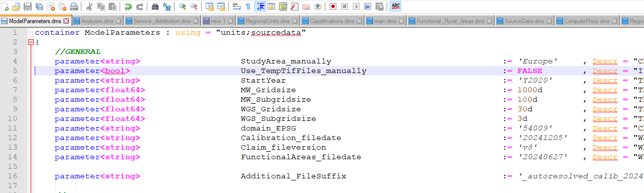The image size is (644, 193).
Task: Click Run macro multiple times icon
Action: coord(368,7)
